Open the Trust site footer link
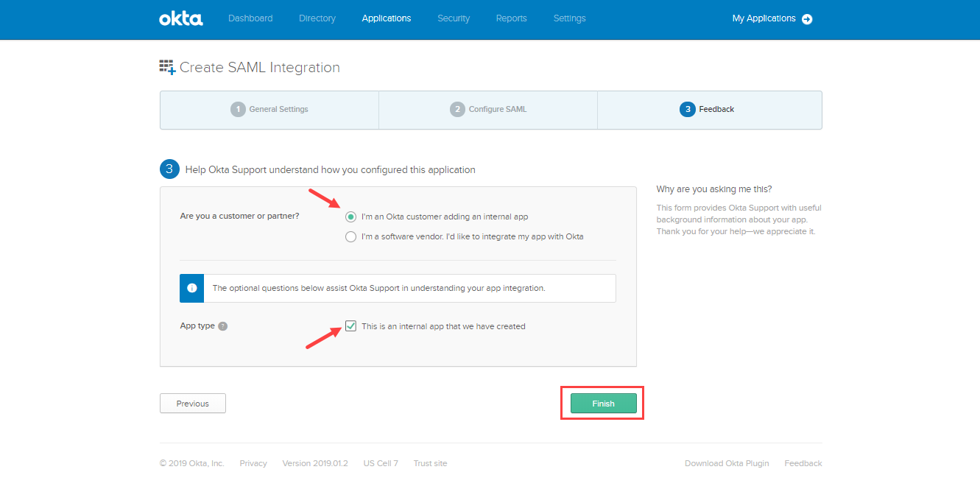Screen dimensions: 980x489 [x=430, y=463]
